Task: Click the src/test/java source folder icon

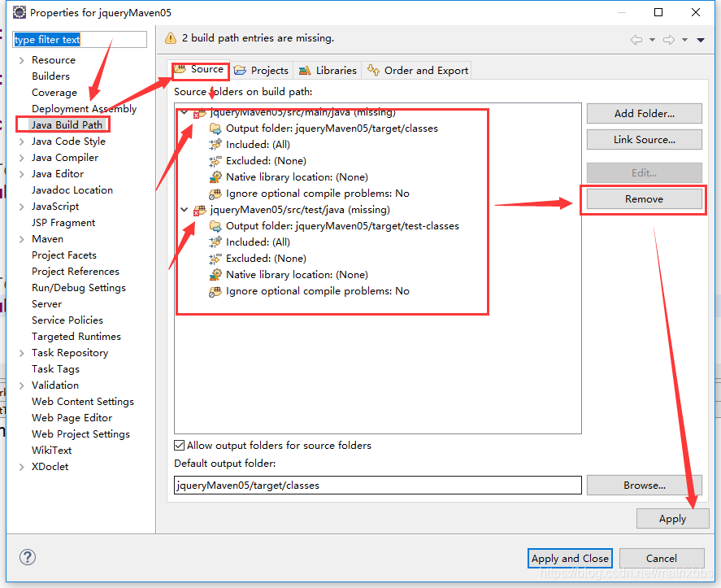Action: click(200, 211)
